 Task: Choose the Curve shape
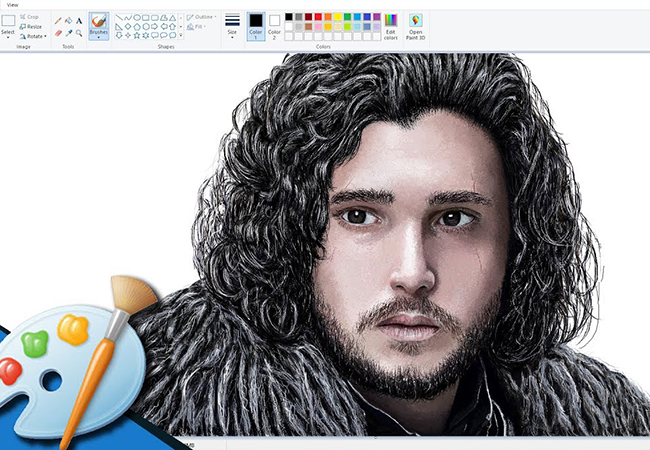pyautogui.click(x=128, y=17)
